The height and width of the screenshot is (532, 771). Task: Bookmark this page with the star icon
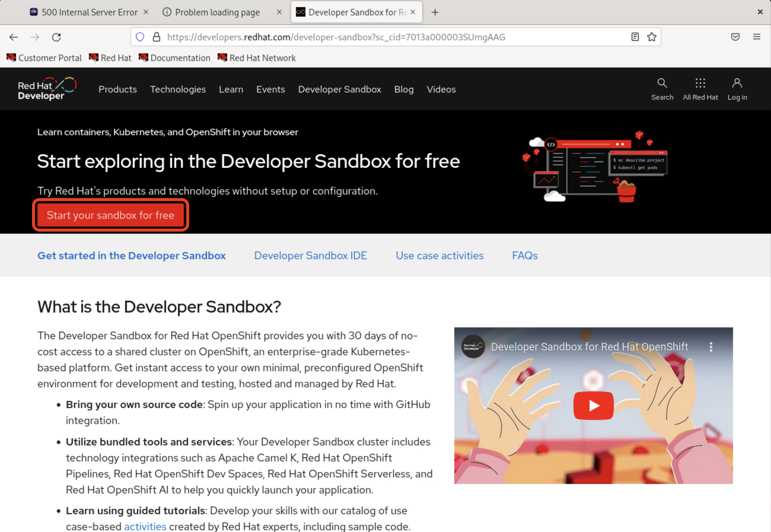(x=652, y=37)
